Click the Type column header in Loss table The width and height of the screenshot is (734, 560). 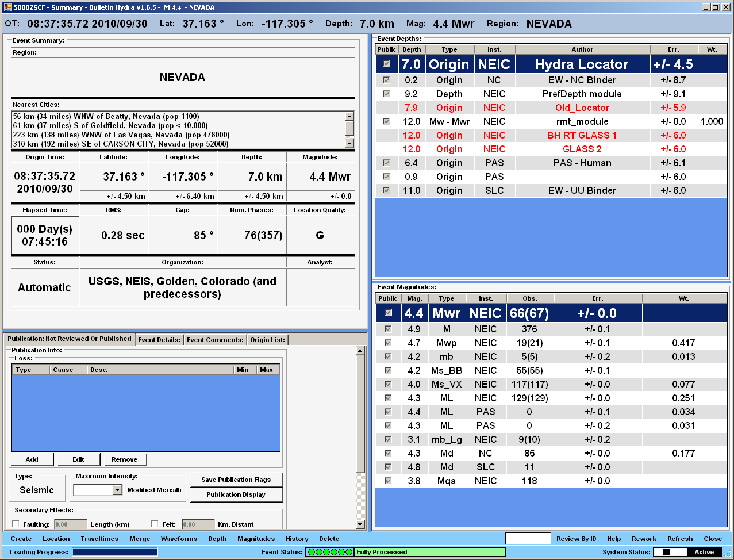[31, 370]
